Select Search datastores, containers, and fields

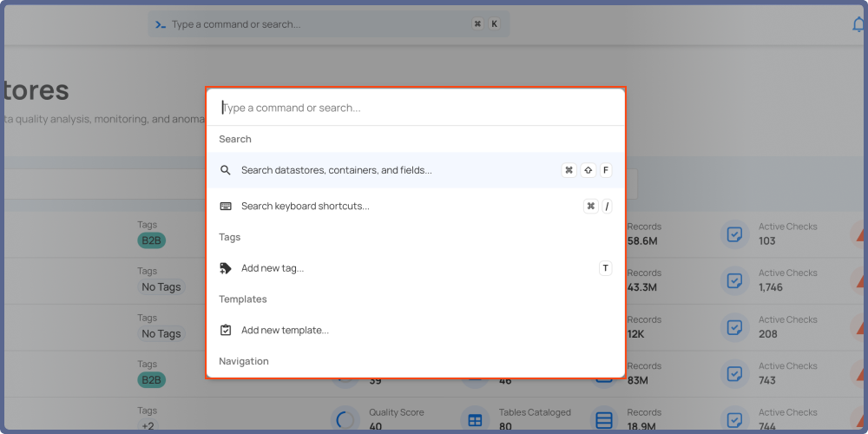click(415, 170)
